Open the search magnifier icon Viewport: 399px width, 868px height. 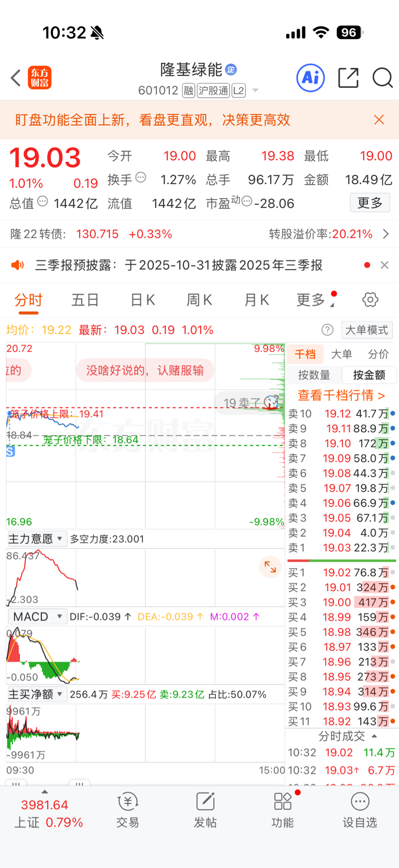coord(382,78)
